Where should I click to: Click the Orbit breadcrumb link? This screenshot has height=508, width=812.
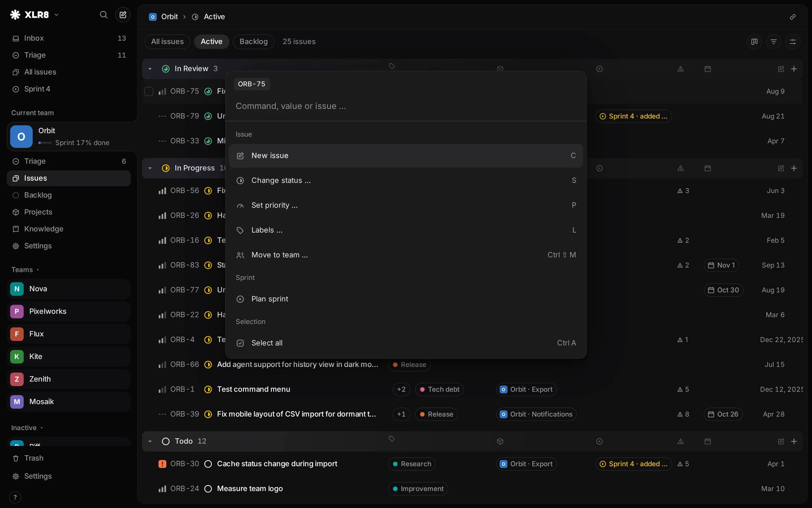click(164, 17)
